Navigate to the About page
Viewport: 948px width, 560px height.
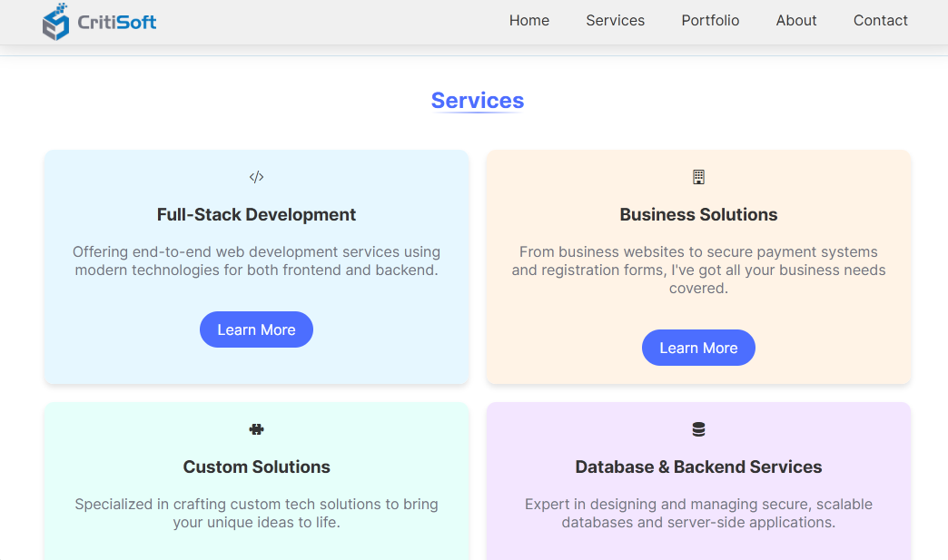(x=796, y=20)
